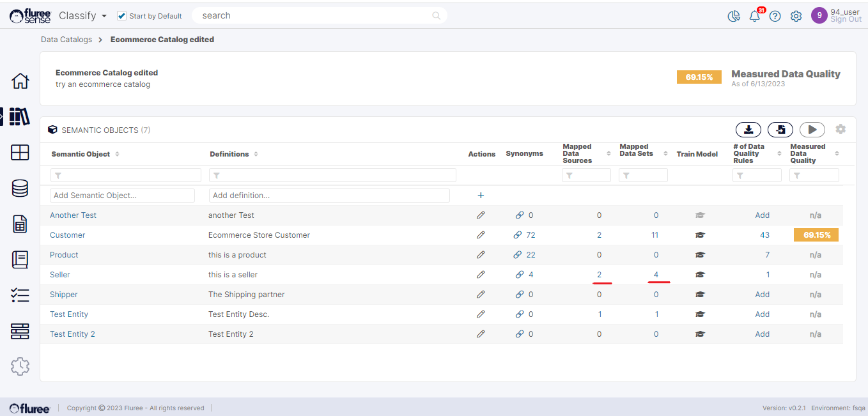The image size is (868, 416).
Task: Click the notification bell icon
Action: [x=755, y=17]
